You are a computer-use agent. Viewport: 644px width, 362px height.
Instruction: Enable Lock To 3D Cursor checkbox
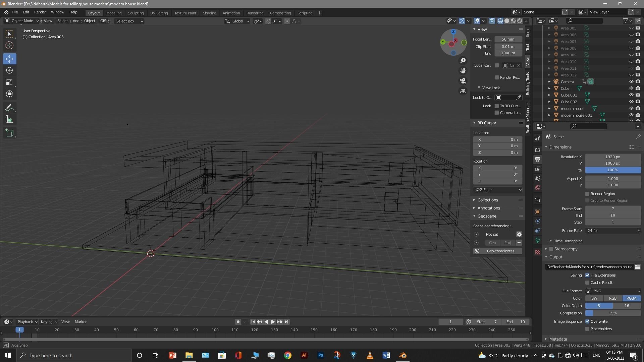(497, 106)
